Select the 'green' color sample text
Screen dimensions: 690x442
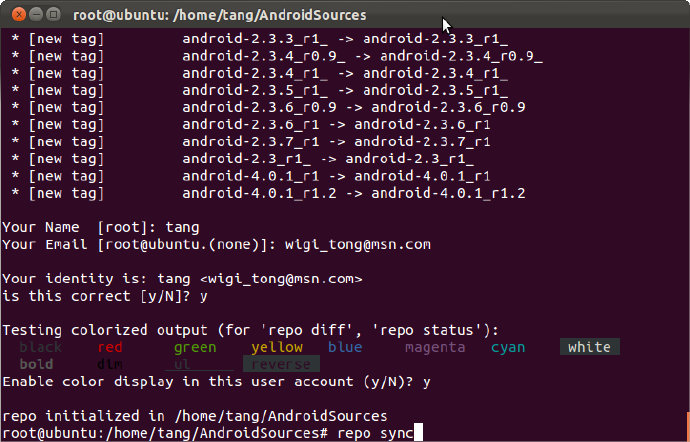(195, 347)
